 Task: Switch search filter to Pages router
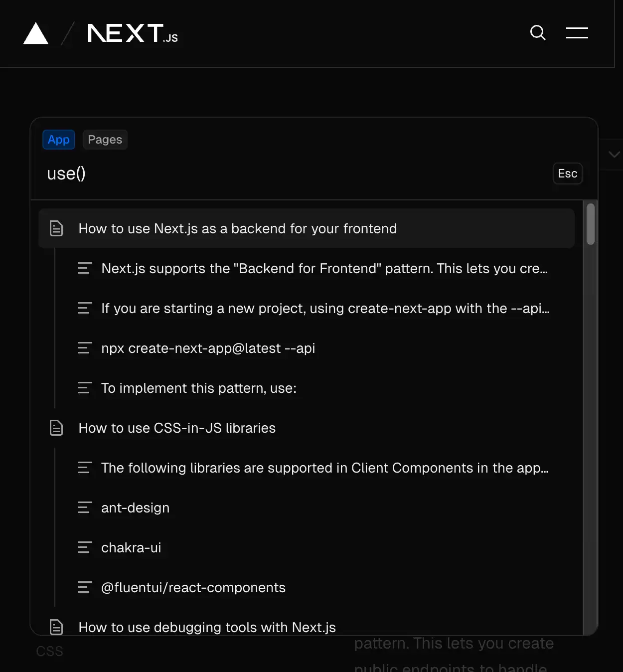click(x=105, y=140)
